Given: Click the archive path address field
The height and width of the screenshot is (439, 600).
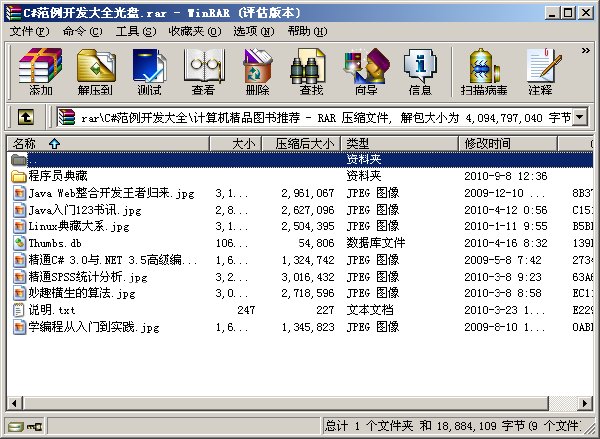Looking at the screenshot, I should click(323, 117).
